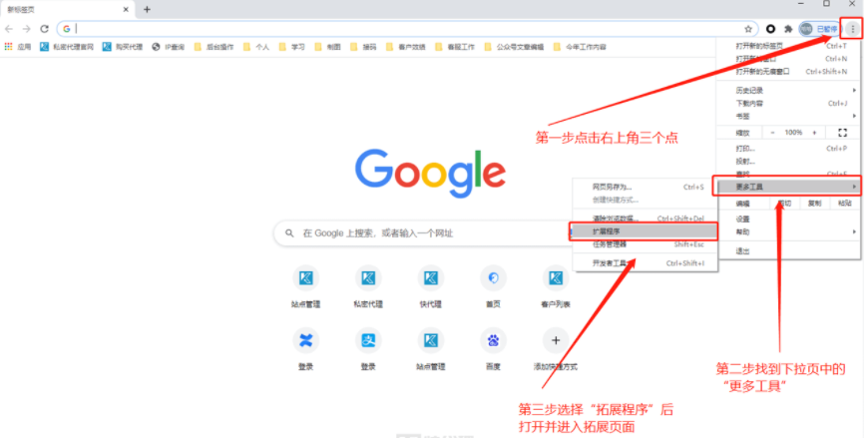The image size is (868, 438).
Task: Expand the 帮助 submenu
Action: [789, 232]
